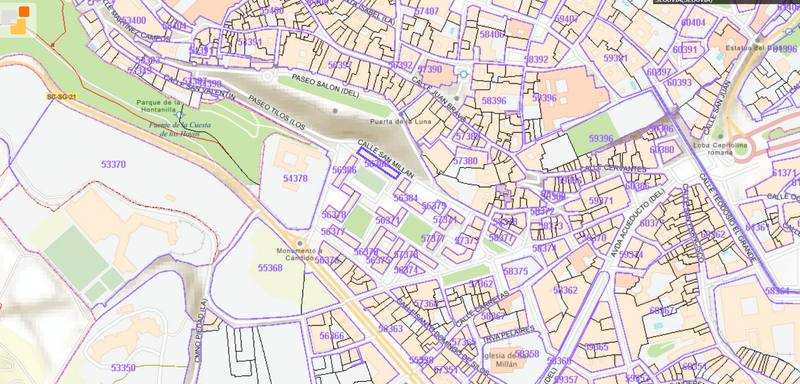Image resolution: width=800 pixels, height=384 pixels.
Task: Select parcel block 60404
Action: click(x=693, y=22)
